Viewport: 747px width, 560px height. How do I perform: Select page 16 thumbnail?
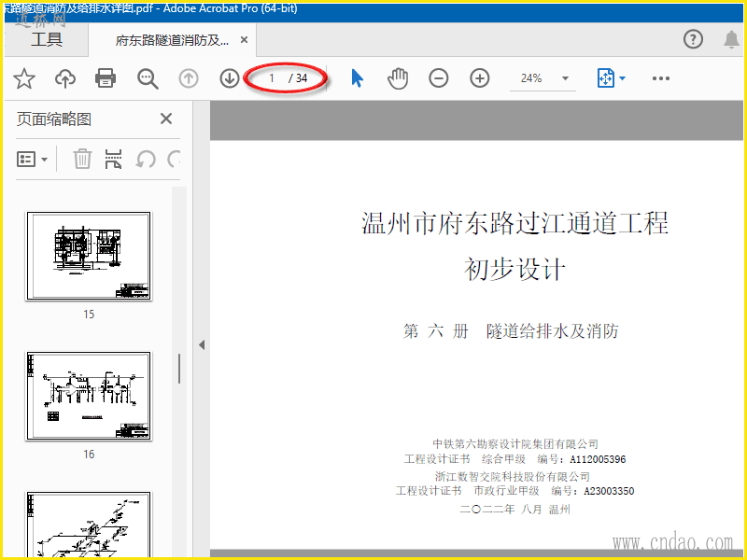point(89,396)
